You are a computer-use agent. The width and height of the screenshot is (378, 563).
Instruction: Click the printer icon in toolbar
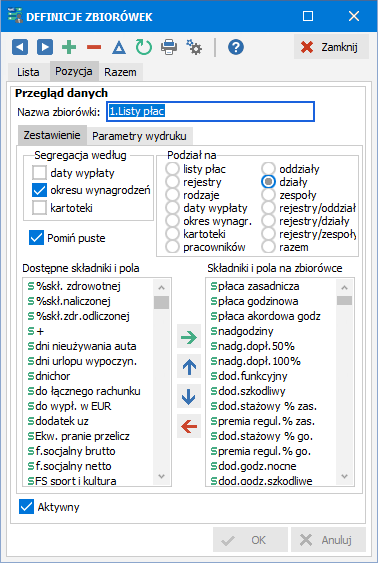[x=169, y=47]
